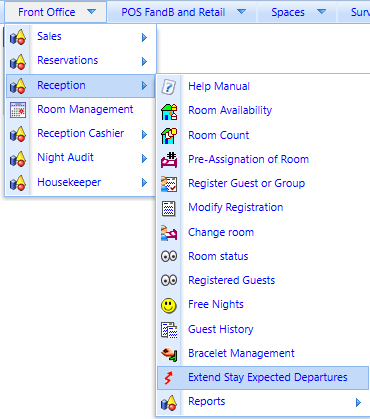Image resolution: width=370 pixels, height=419 pixels.
Task: Click the Bracelet Management hand icon
Action: (x=169, y=354)
